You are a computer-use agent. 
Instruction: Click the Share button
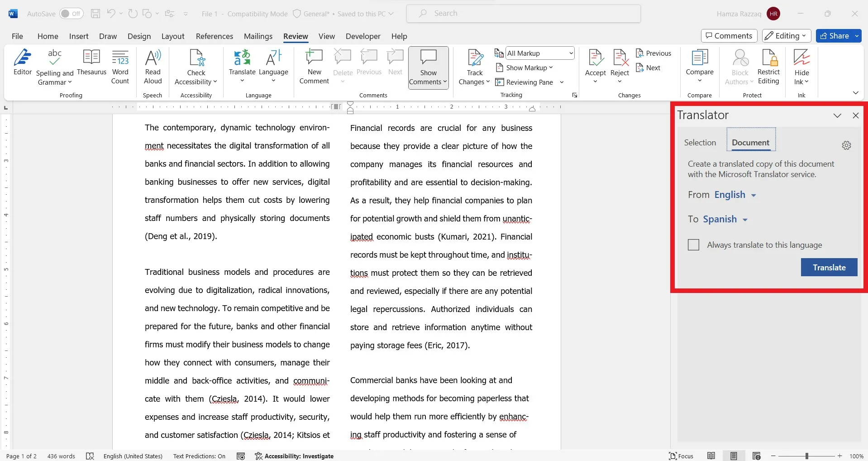(x=835, y=36)
